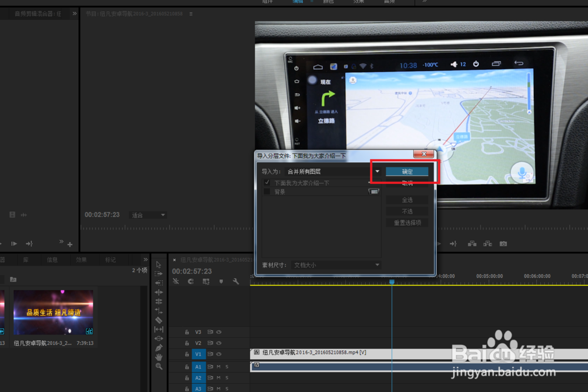Screen dimensions: 588x392
Task: Select the Hand tool
Action: click(159, 357)
